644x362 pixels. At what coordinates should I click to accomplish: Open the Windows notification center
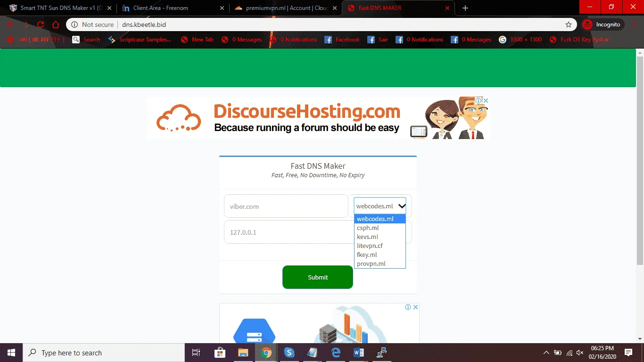pyautogui.click(x=628, y=353)
